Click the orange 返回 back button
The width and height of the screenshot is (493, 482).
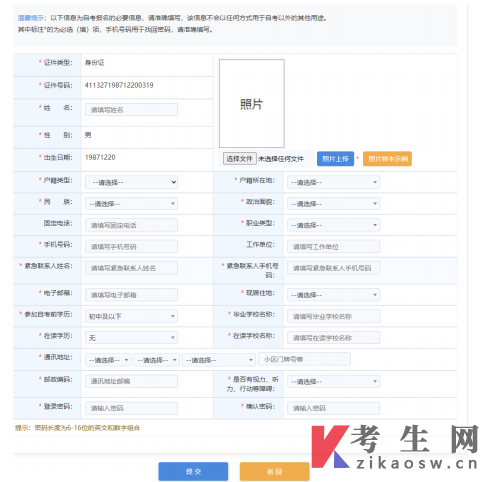pyautogui.click(x=275, y=471)
